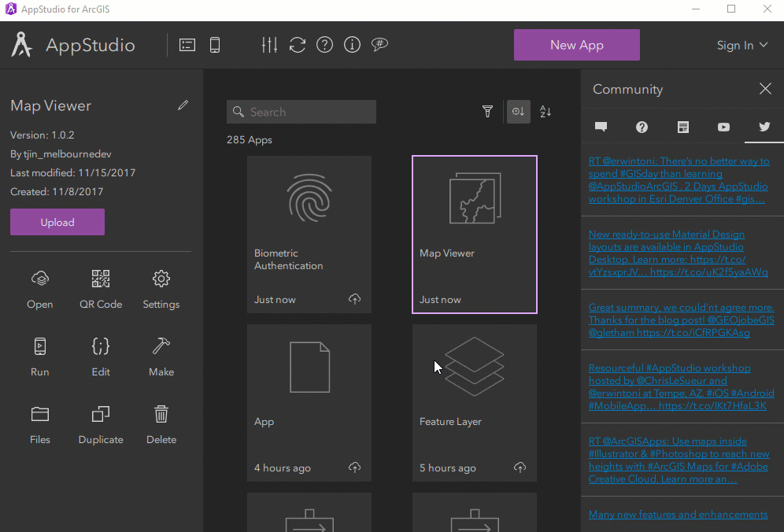The image size is (784, 532).
Task: Open the RT @ArcGISApps Illustrator tweet
Action: pos(679,460)
